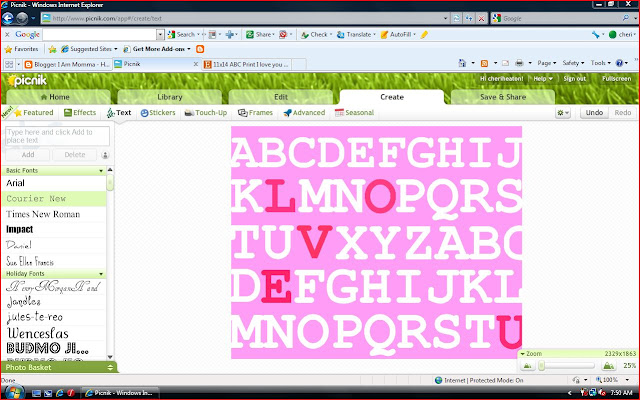Click the Google toolbar wrench settings icon

596,35
